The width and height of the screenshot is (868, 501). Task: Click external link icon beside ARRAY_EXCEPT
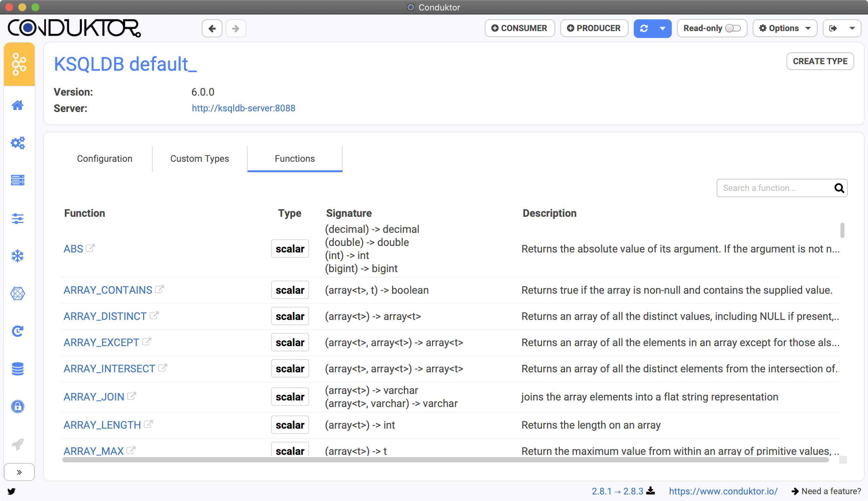pyautogui.click(x=147, y=341)
